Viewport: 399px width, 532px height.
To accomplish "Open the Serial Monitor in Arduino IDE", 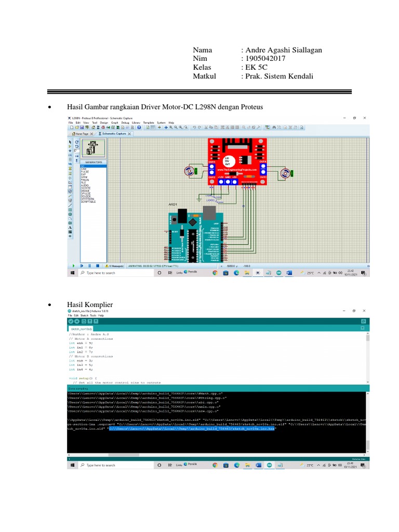I will click(363, 321).
